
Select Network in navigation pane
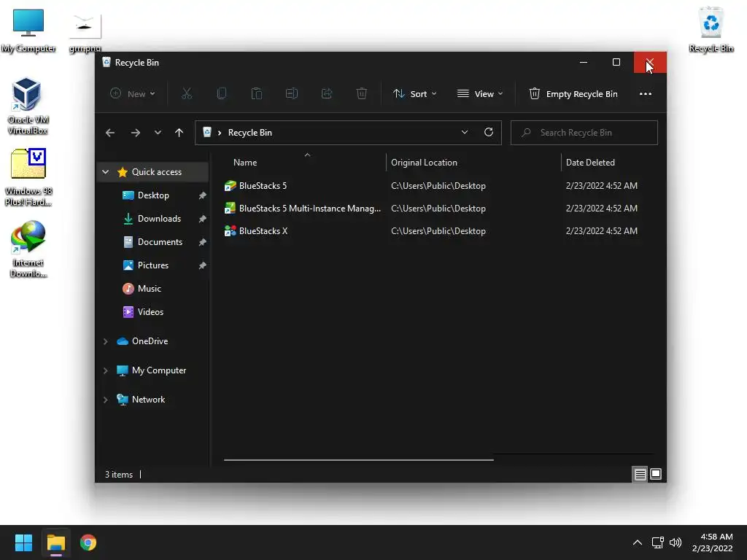coord(148,400)
